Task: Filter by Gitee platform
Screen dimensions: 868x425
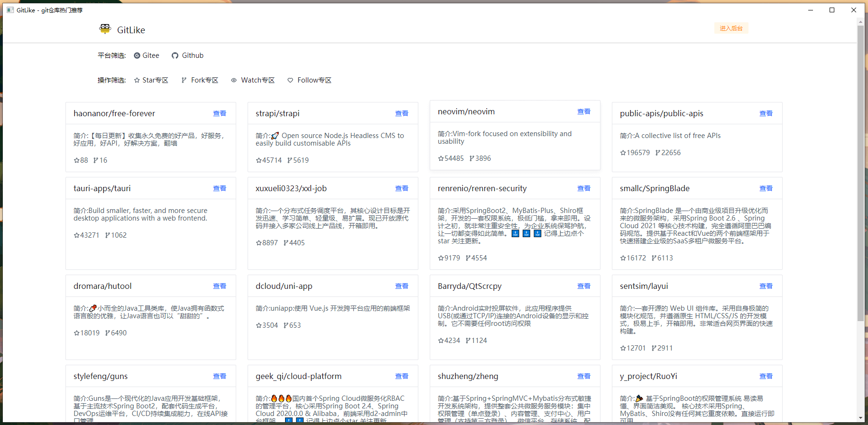Action: (x=147, y=55)
